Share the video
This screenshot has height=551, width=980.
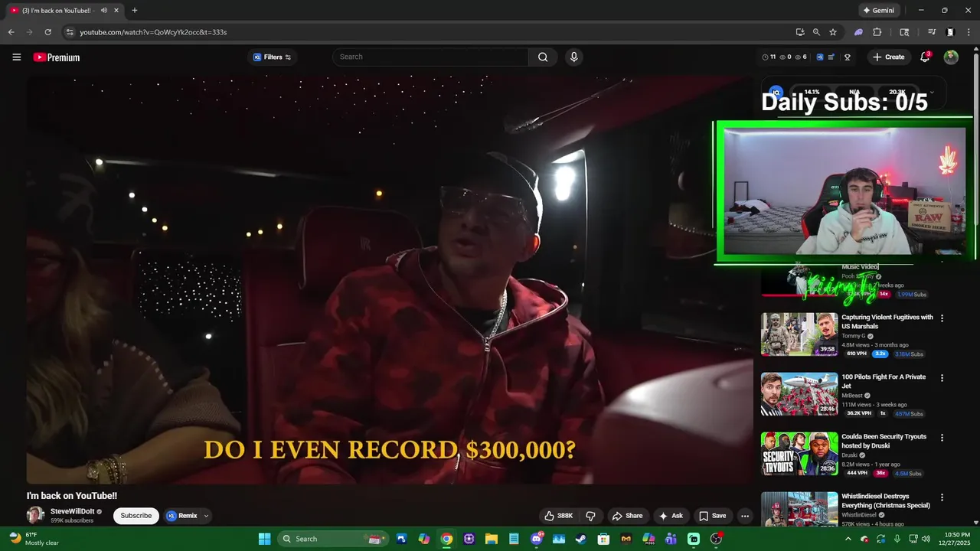click(x=628, y=516)
